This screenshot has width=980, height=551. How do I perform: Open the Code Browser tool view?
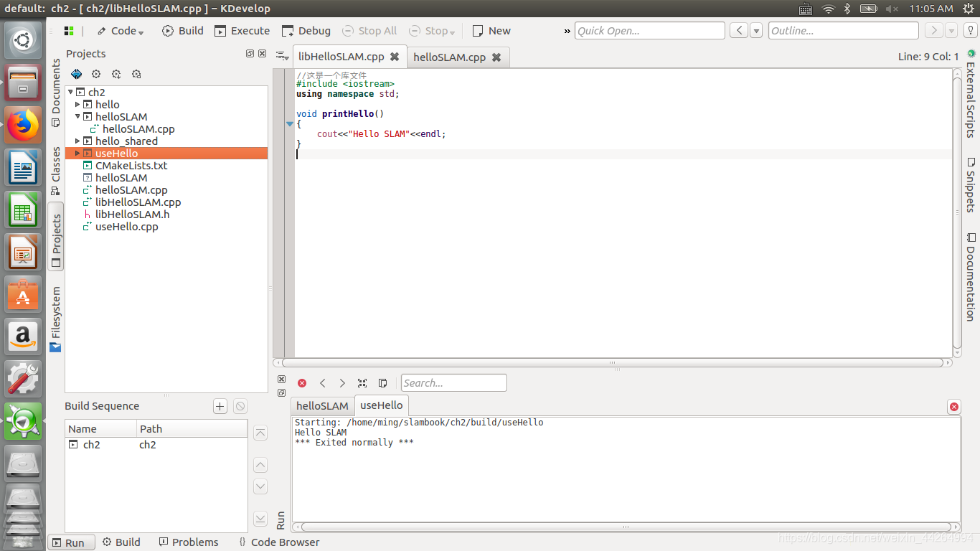pyautogui.click(x=279, y=542)
